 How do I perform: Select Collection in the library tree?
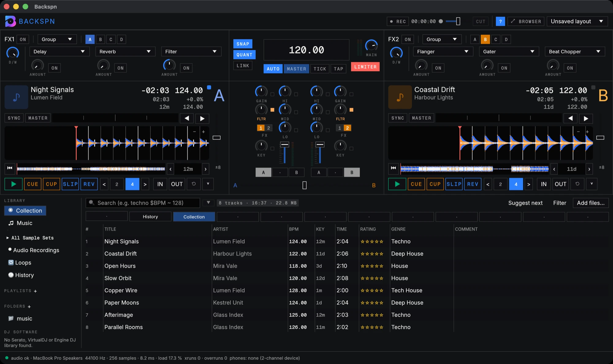[25, 211]
